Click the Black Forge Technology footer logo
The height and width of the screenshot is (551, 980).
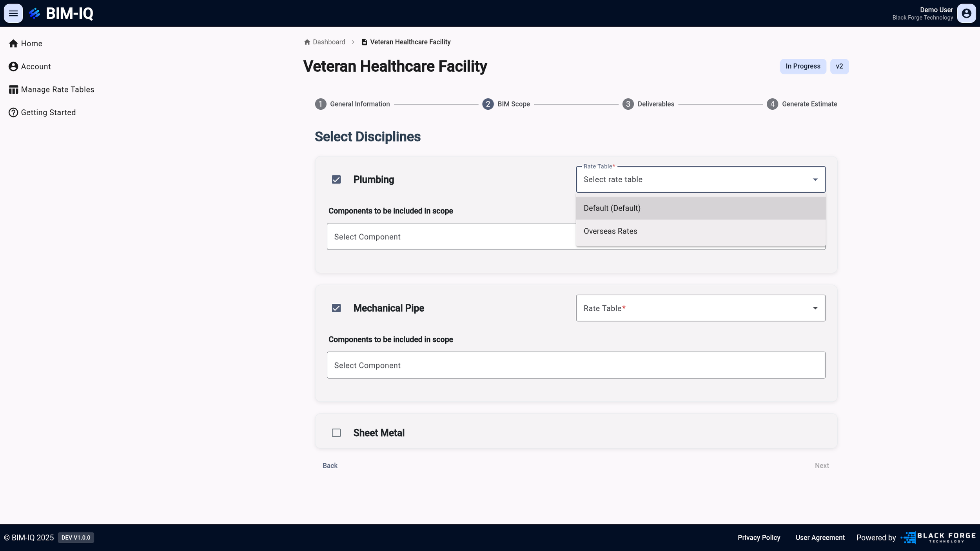point(938,537)
